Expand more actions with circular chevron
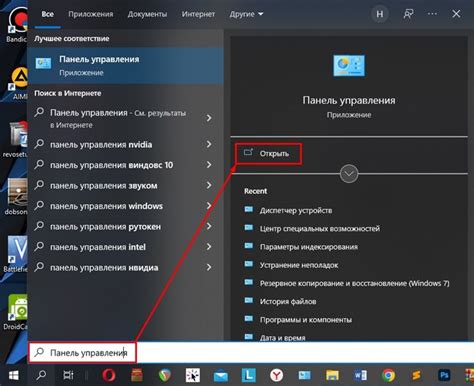This screenshot has height=386, width=474. (x=349, y=174)
